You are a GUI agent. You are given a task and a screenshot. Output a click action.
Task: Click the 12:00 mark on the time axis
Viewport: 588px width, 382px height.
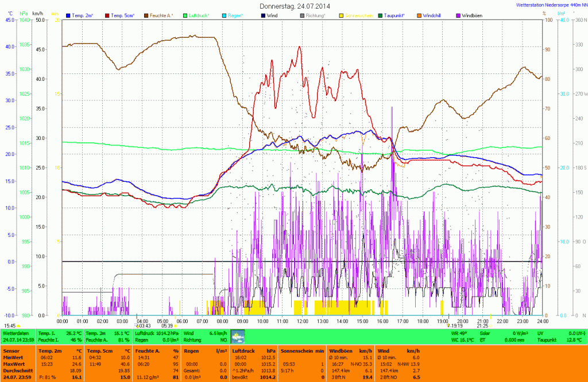coord(303,321)
